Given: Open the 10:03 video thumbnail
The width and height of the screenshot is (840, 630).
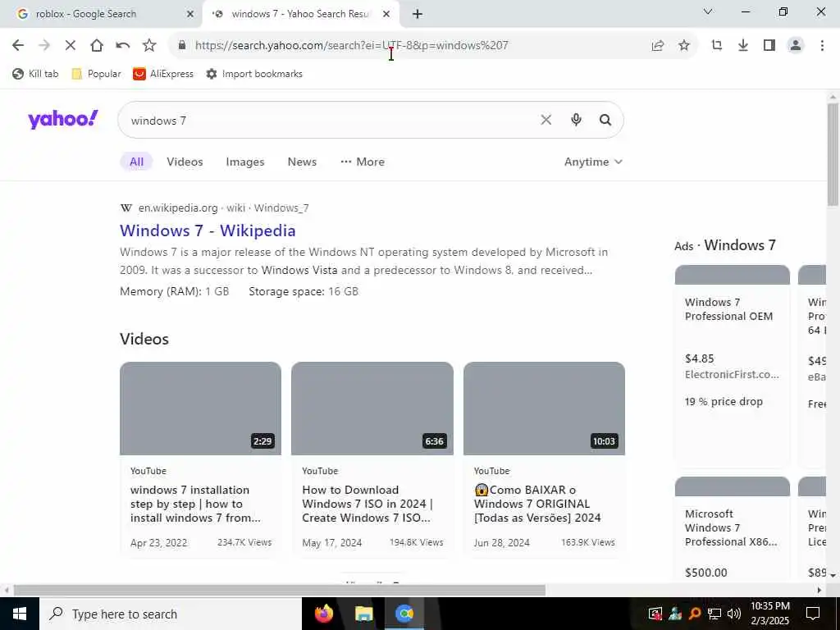Looking at the screenshot, I should point(545,409).
